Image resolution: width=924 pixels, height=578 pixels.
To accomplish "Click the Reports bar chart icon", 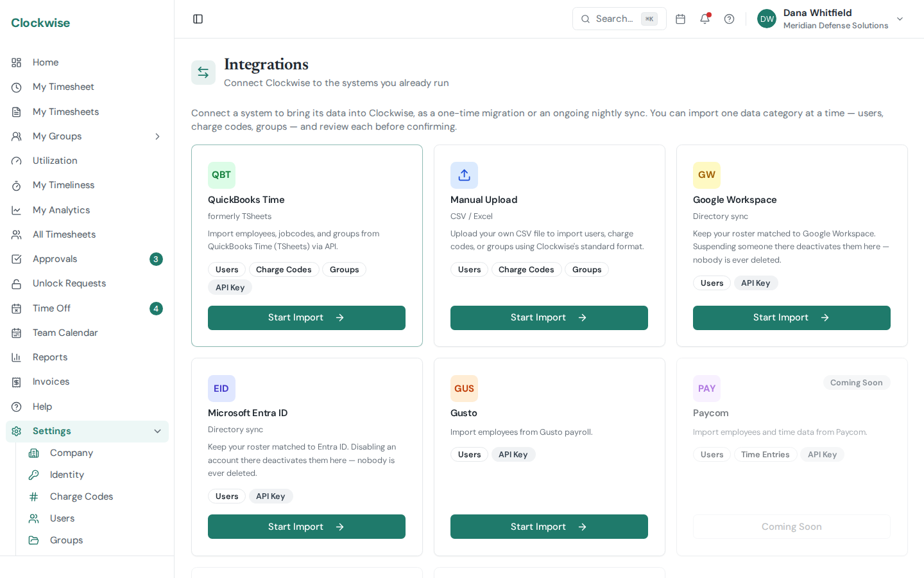I will pos(17,358).
